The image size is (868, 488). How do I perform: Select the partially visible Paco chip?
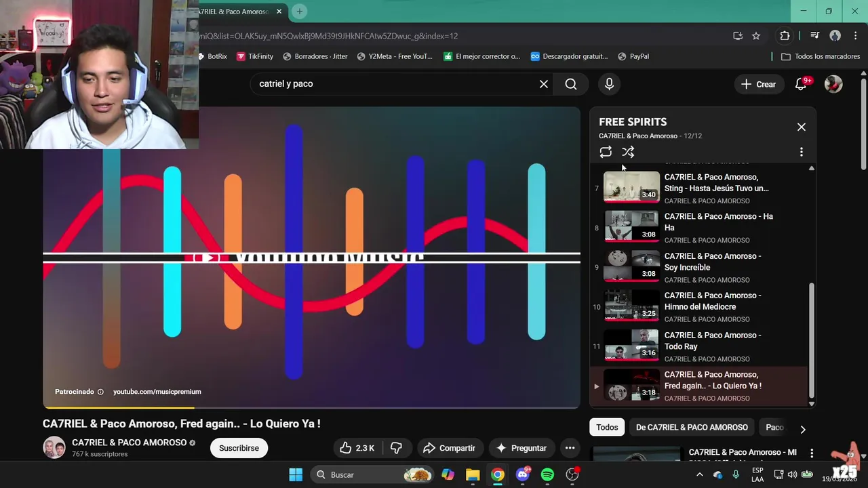[x=774, y=427]
